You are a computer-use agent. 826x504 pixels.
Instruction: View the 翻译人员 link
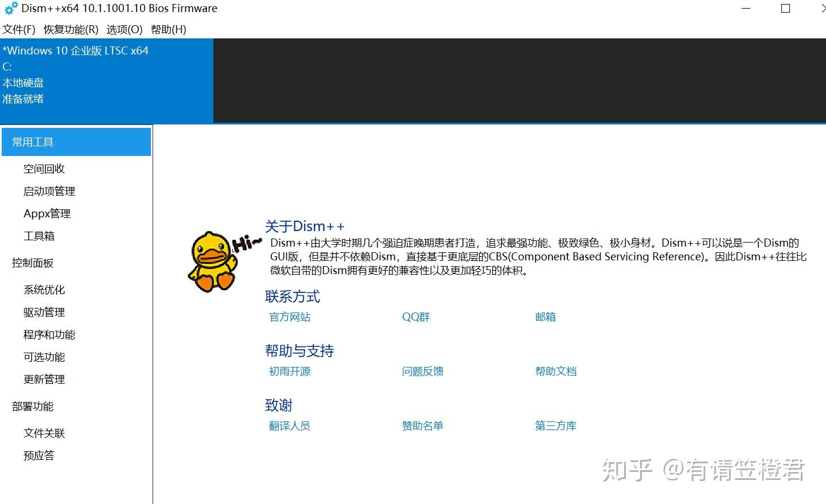[x=290, y=425]
